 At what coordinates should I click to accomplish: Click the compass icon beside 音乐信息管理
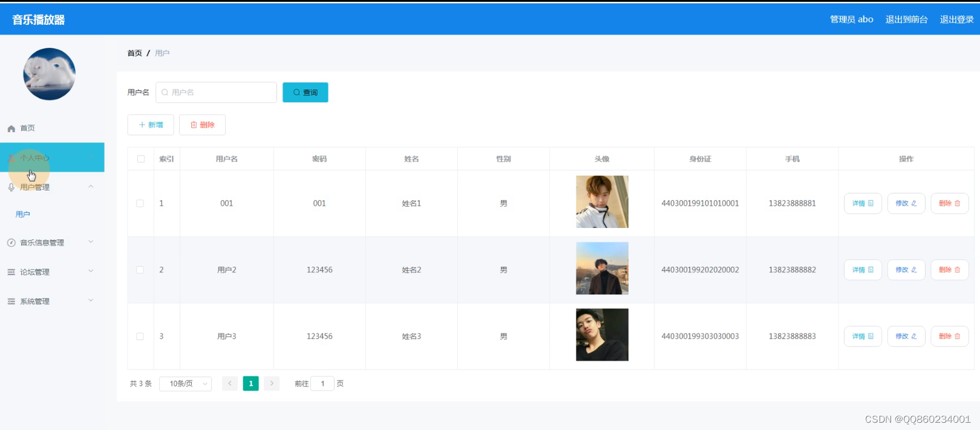coord(11,243)
